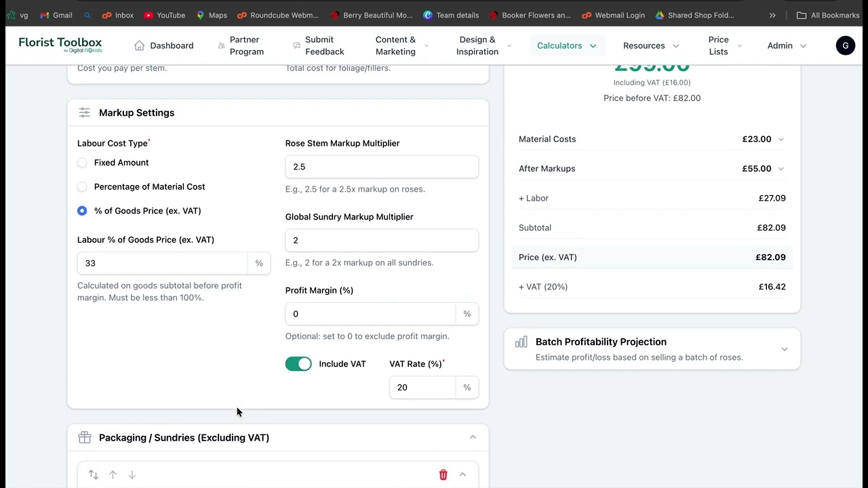Open the Team details bookmark
The image size is (868, 488).
point(451,15)
